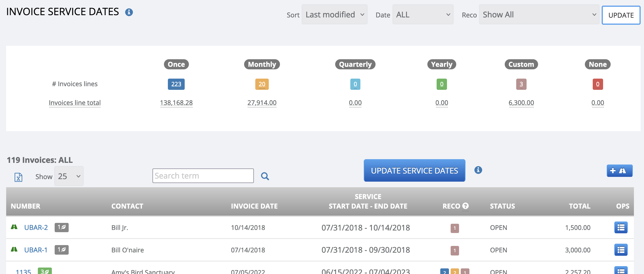The height and width of the screenshot is (274, 644).
Task: Open the list ops icon for UBAR-1
Action: coord(621,250)
